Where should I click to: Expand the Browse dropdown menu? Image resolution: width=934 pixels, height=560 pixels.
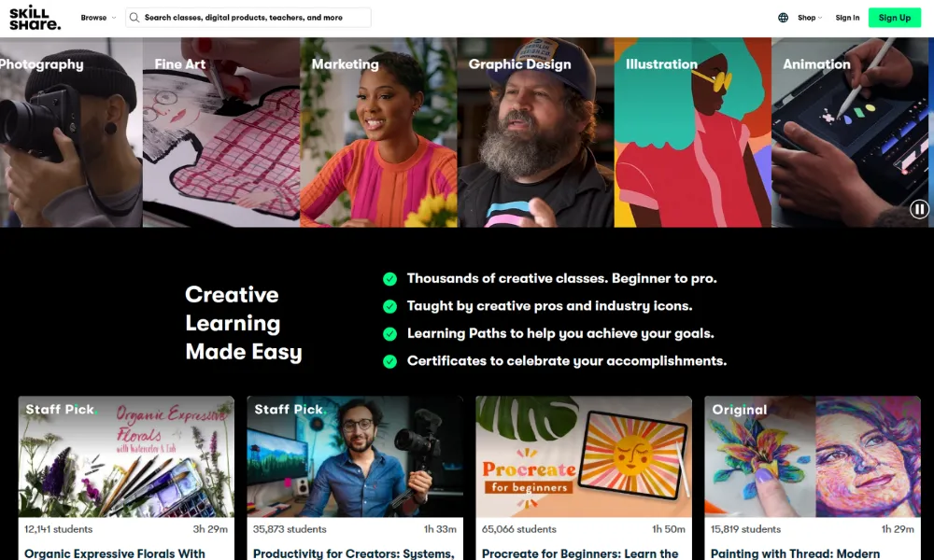(x=98, y=18)
